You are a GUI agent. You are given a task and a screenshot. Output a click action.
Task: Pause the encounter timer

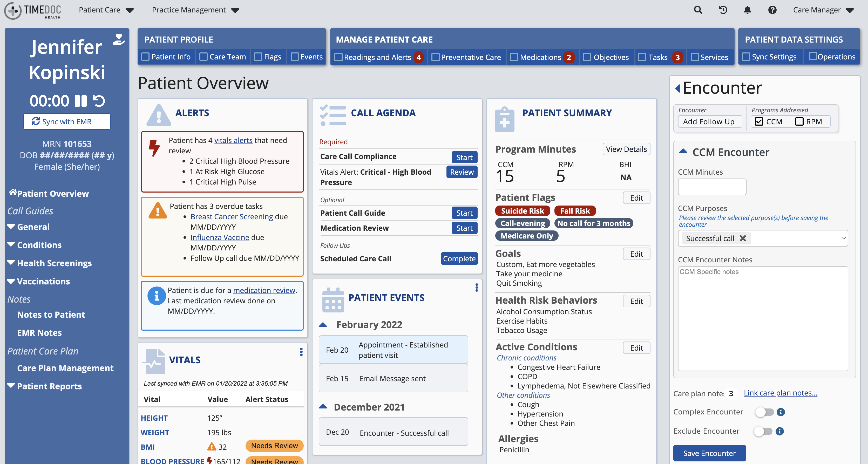(x=81, y=100)
